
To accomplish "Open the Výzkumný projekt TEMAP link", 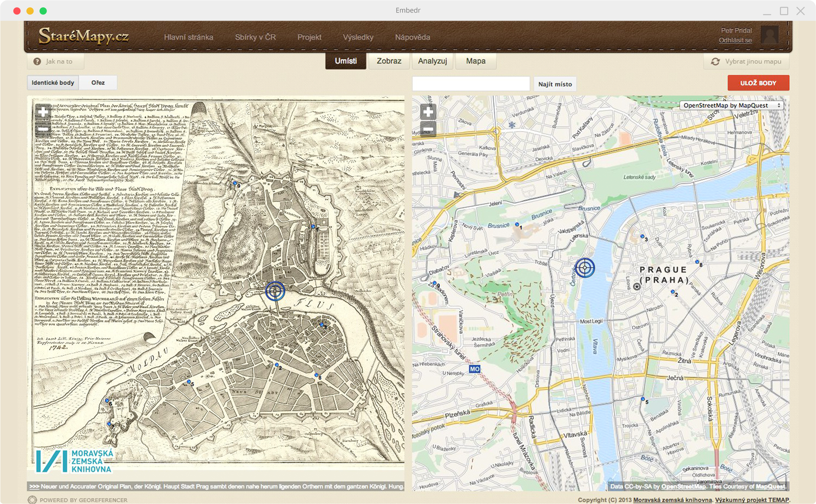I will click(751, 500).
